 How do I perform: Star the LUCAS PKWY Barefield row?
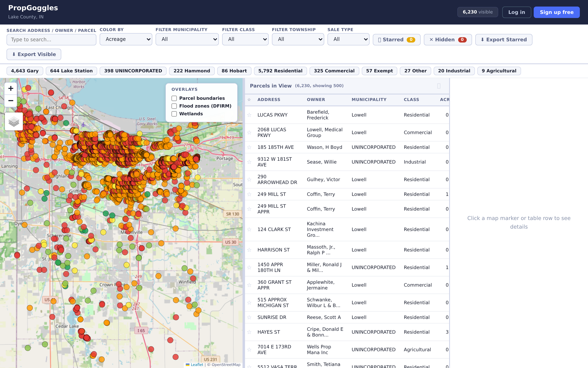[249, 115]
